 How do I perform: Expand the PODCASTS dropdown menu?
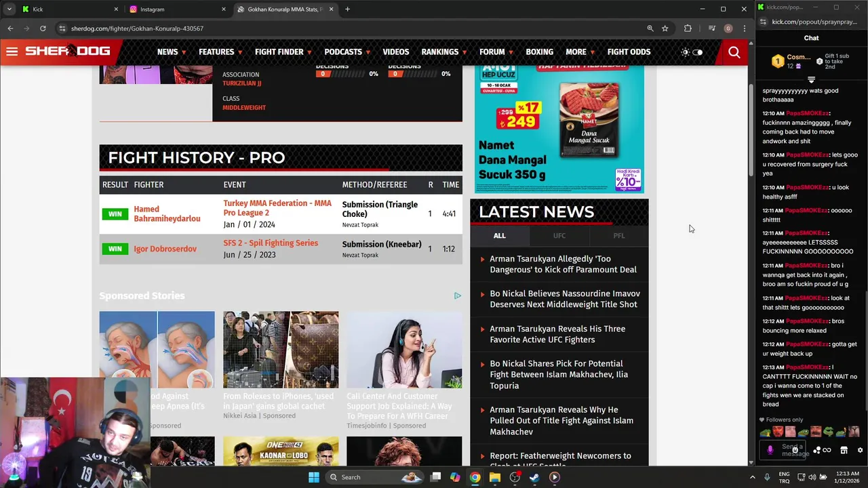pyautogui.click(x=347, y=52)
